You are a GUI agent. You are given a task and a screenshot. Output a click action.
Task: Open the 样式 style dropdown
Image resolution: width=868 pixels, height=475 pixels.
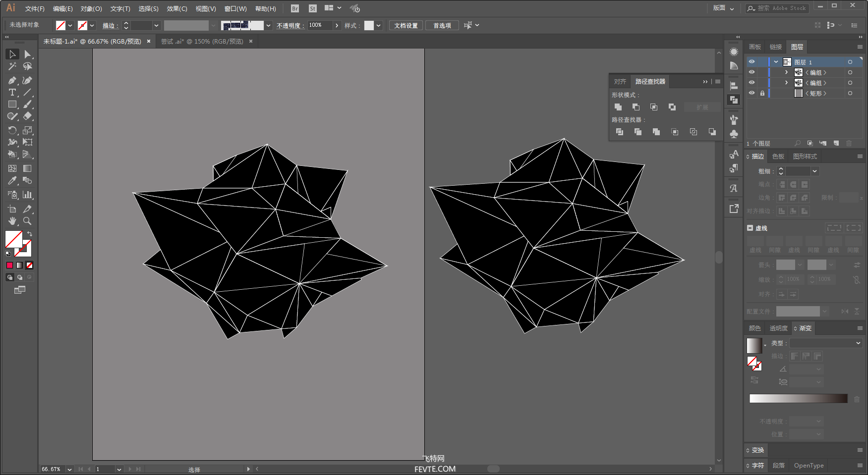(379, 25)
